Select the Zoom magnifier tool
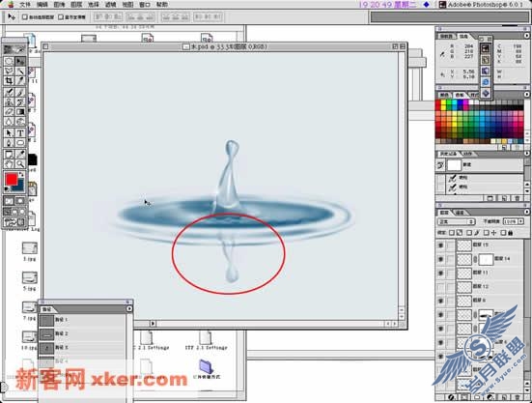This screenshot has height=403, width=532. pos(20,164)
